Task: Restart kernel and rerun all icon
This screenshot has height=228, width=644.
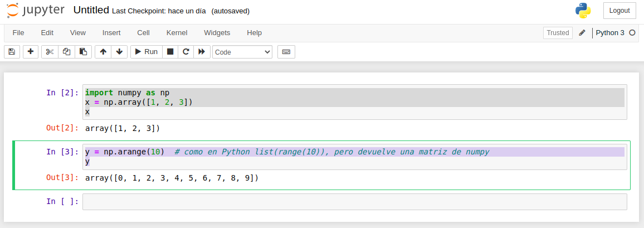Action: [202, 52]
